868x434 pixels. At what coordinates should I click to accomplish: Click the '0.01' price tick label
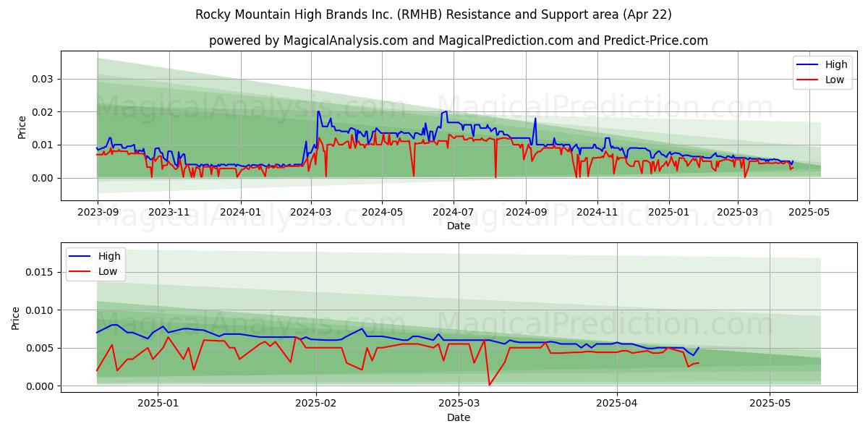(x=43, y=145)
